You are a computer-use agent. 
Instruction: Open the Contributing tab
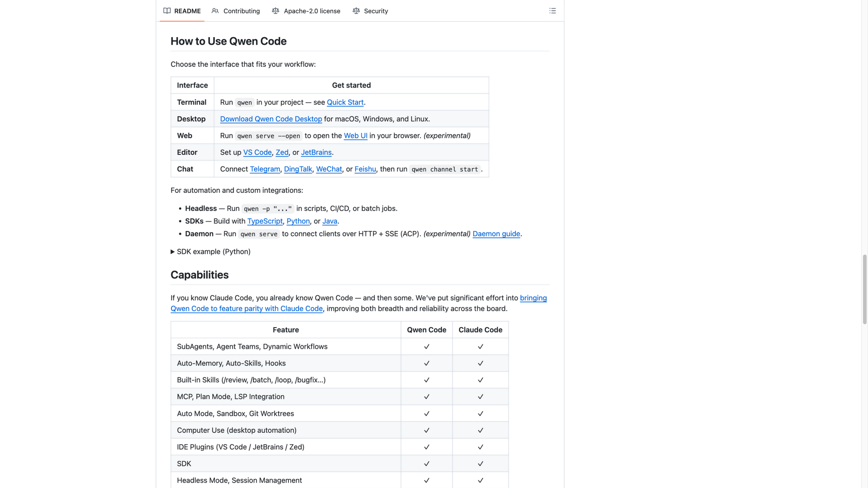pyautogui.click(x=236, y=11)
